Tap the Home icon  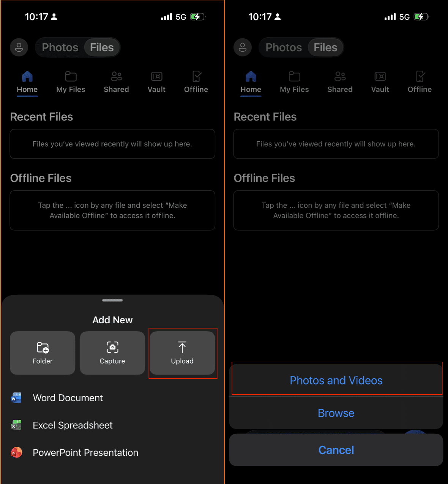[x=27, y=82]
